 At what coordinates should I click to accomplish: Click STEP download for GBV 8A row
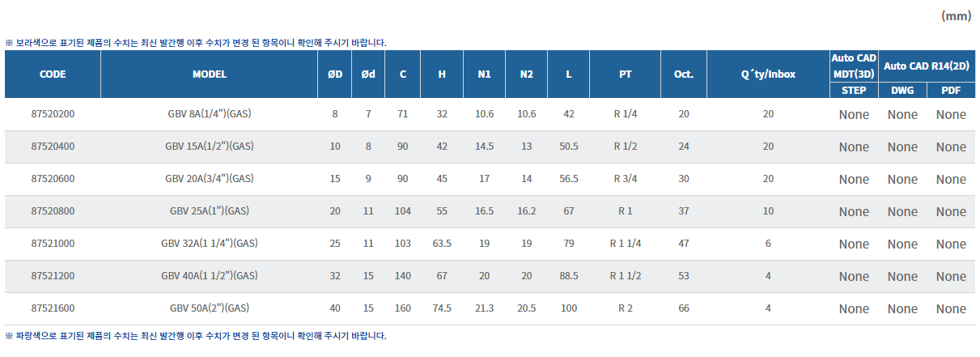[854, 115]
